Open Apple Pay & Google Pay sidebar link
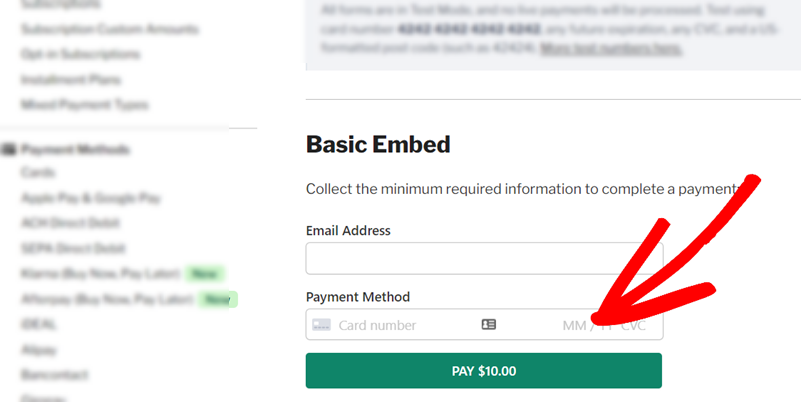Viewport: 801px width, 402px height. click(90, 198)
